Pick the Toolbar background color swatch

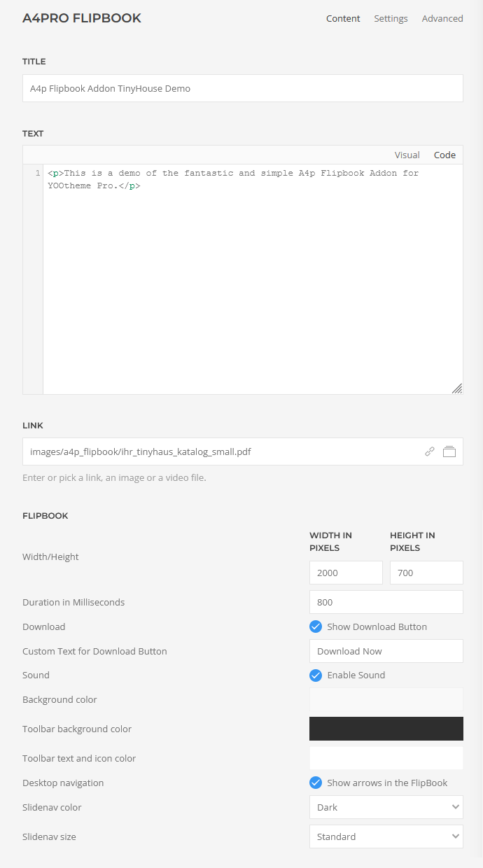386,729
